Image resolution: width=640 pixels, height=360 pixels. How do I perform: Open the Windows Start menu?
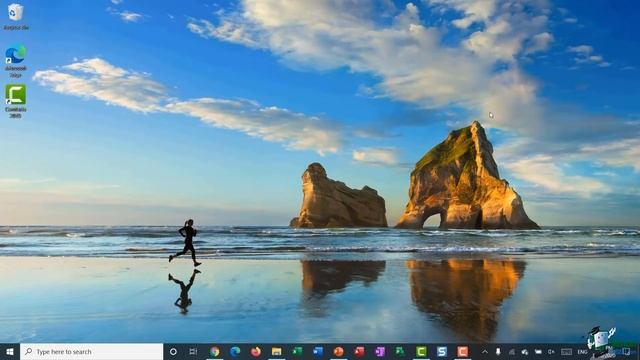(x=10, y=351)
